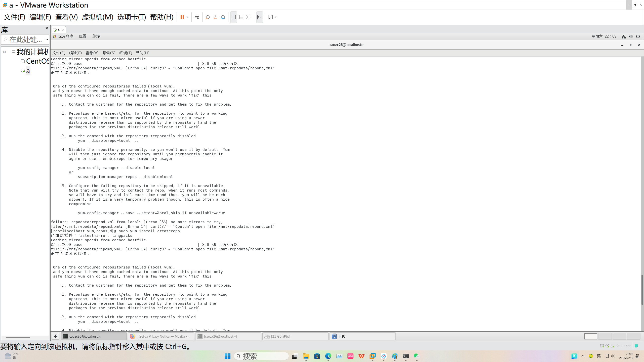Pause the running virtual machine
Image resolution: width=644 pixels, height=362 pixels.
182,17
